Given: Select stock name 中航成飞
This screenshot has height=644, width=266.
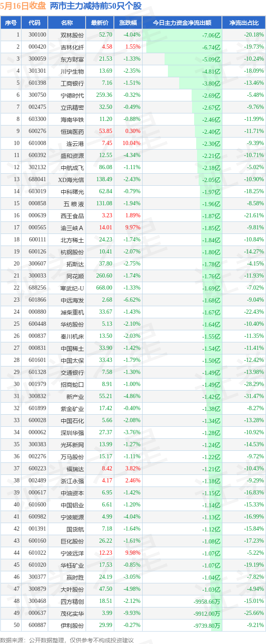Looking at the screenshot, I should pos(72,167).
